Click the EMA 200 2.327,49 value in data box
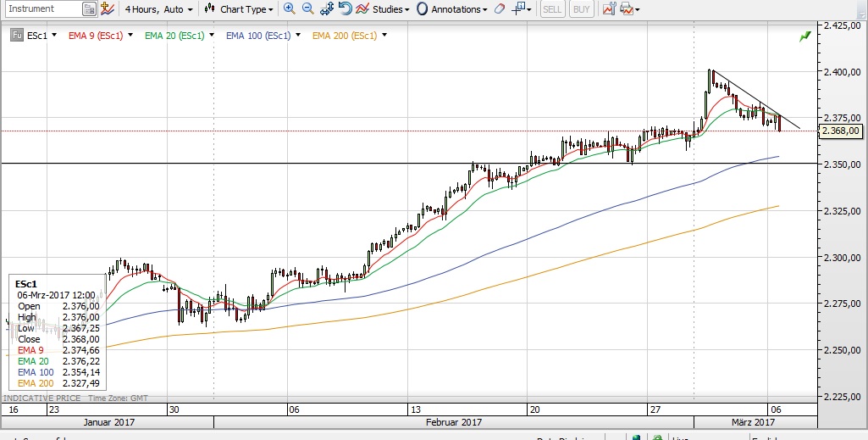 (80, 383)
